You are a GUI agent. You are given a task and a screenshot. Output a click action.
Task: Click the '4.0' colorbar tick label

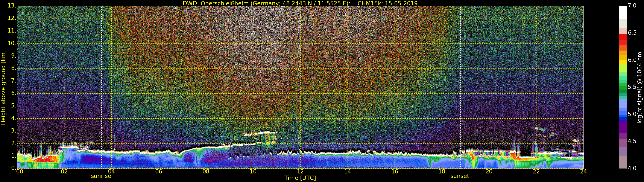pos(632,168)
